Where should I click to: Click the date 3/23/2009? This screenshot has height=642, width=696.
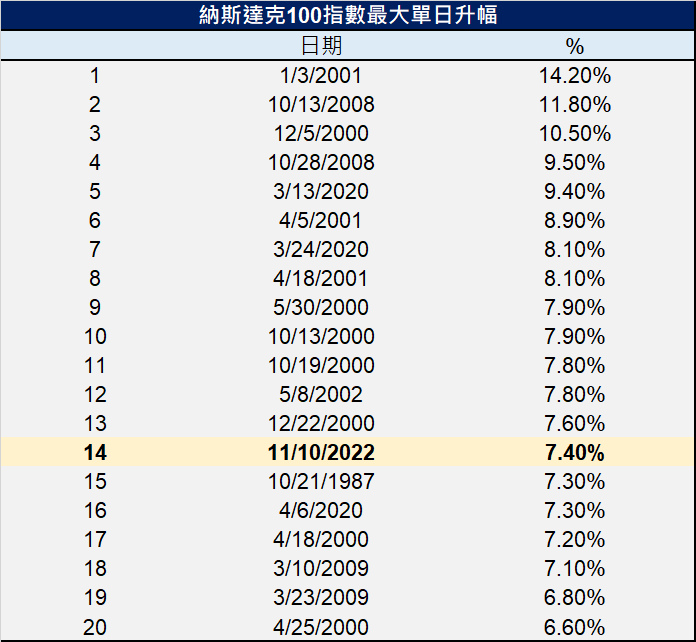coord(321,597)
